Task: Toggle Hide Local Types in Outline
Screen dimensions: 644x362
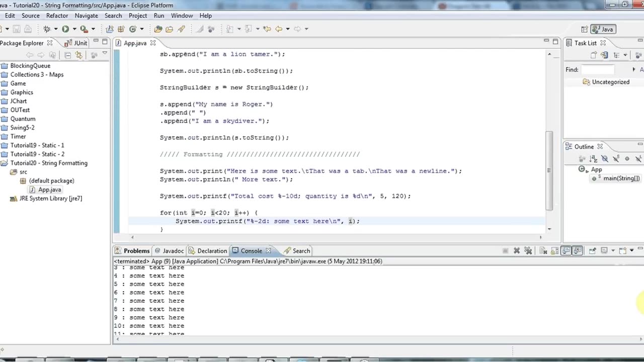Action: point(638,159)
